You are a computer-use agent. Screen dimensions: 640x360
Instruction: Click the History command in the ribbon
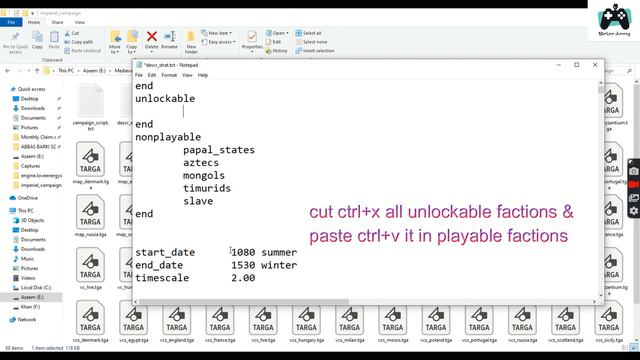click(276, 51)
